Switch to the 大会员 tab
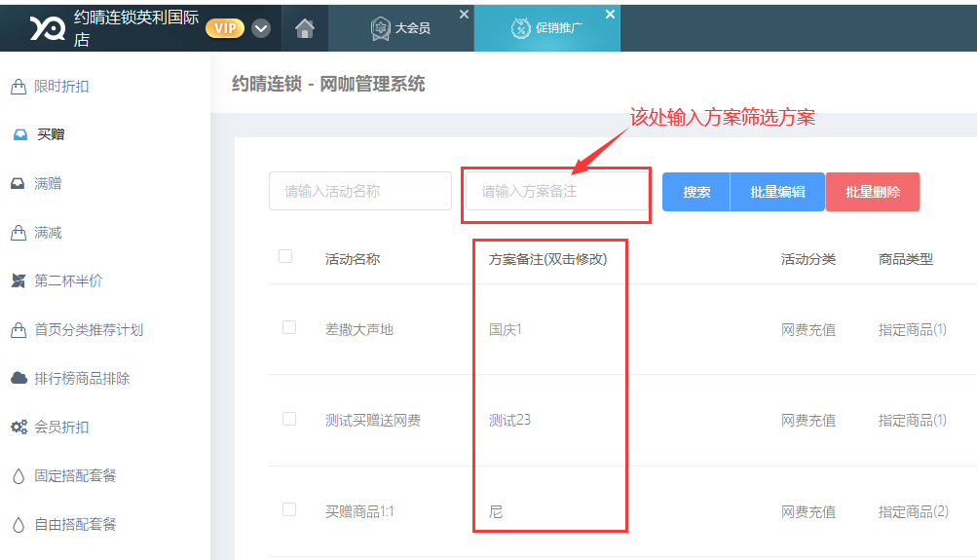This screenshot has width=977, height=560. (x=400, y=28)
